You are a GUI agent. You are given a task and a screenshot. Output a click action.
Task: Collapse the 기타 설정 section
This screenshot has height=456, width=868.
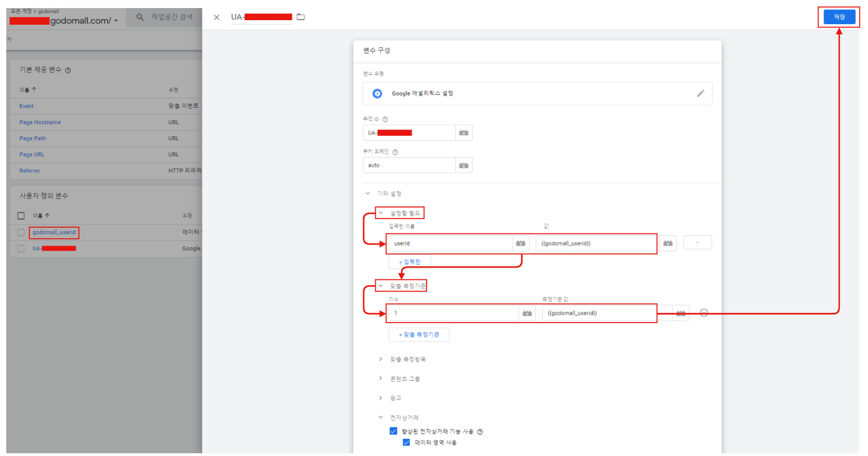[368, 193]
